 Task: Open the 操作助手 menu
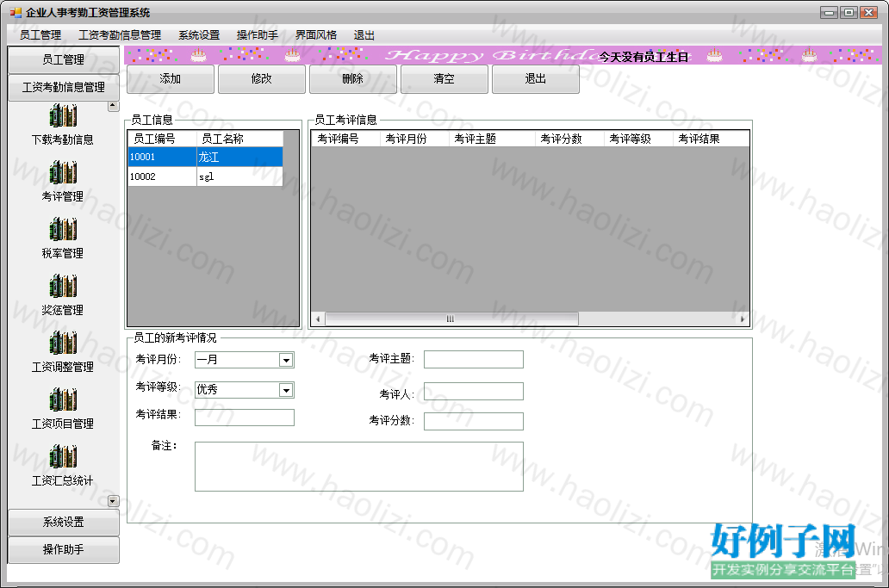pyautogui.click(x=258, y=35)
